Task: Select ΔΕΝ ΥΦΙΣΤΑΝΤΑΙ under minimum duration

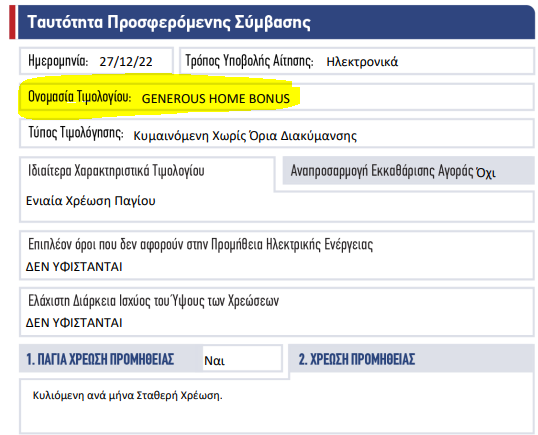Action: coord(74,322)
